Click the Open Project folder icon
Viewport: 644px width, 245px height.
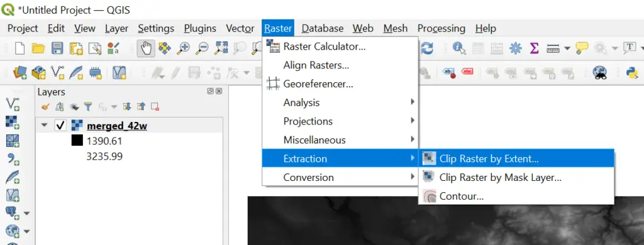(38, 48)
